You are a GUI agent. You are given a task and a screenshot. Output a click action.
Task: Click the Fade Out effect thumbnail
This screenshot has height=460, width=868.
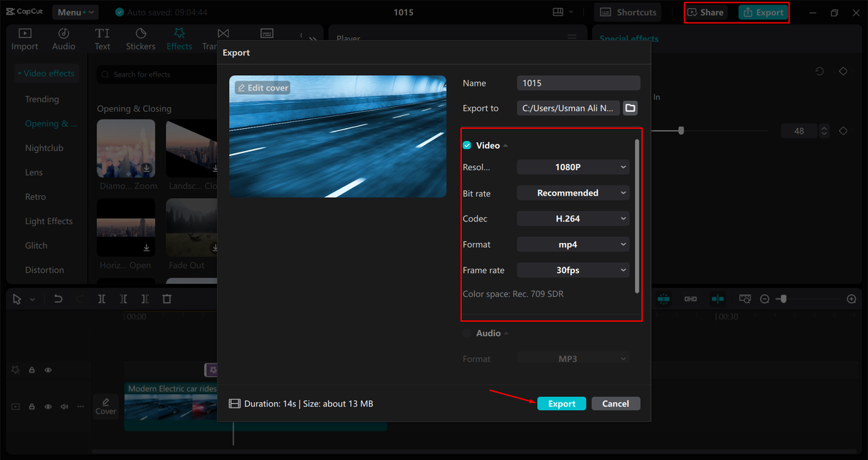click(191, 227)
